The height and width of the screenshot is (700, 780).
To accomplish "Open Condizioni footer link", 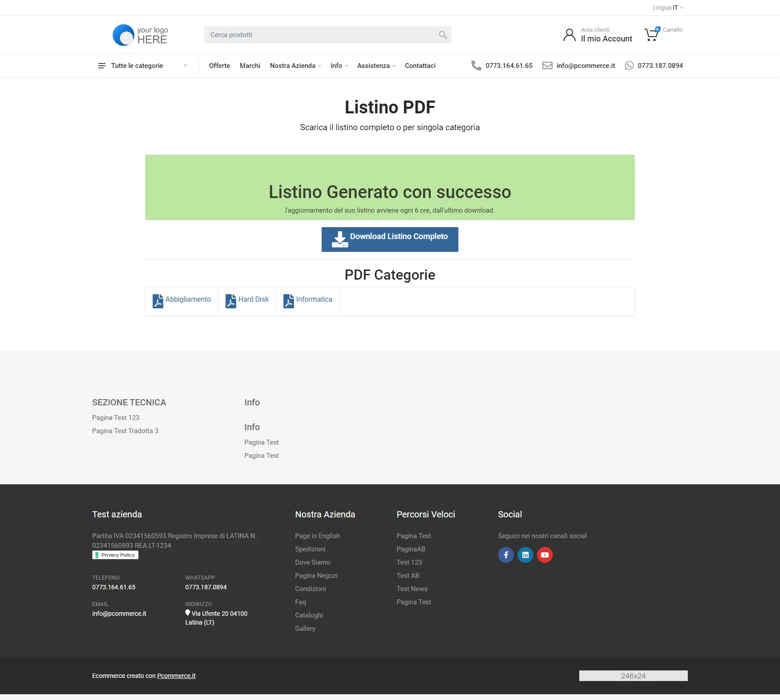I will [x=311, y=589].
